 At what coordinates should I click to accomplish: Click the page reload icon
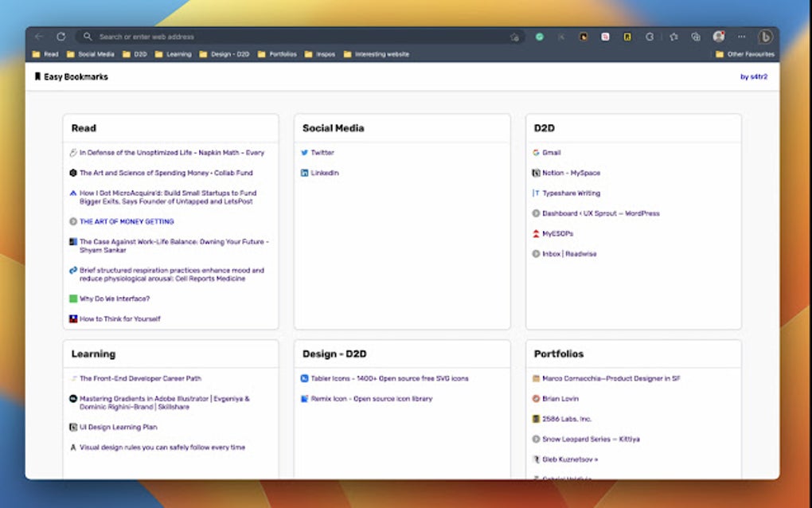(x=61, y=37)
